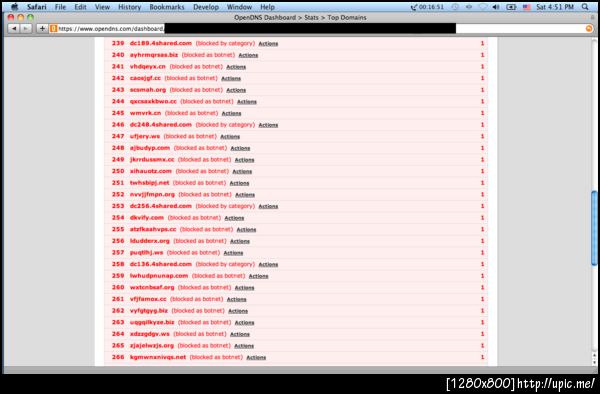Open Actions for twhsbipj.net
This screenshot has width=600, height=394.
click(x=240, y=183)
